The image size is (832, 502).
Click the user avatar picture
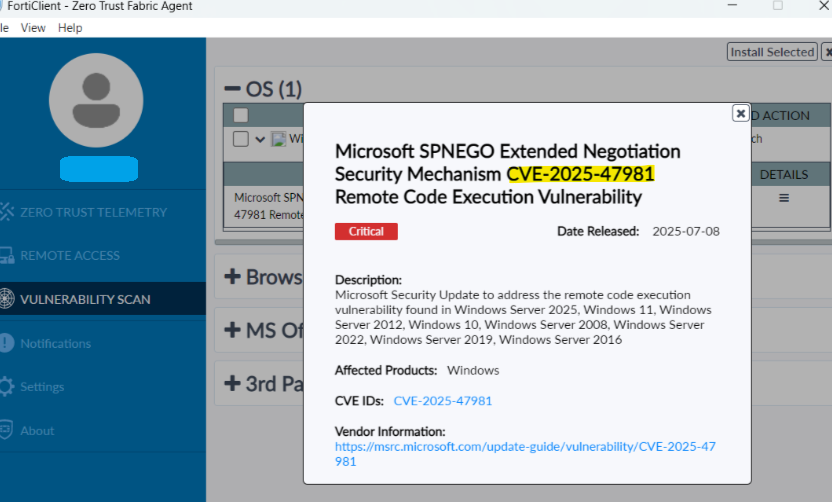96,100
